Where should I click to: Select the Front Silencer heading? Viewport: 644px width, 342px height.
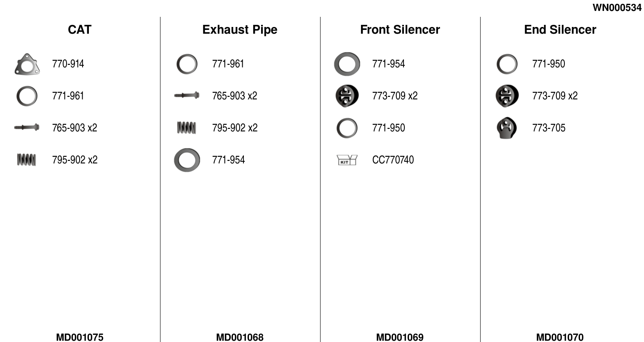[x=400, y=29]
